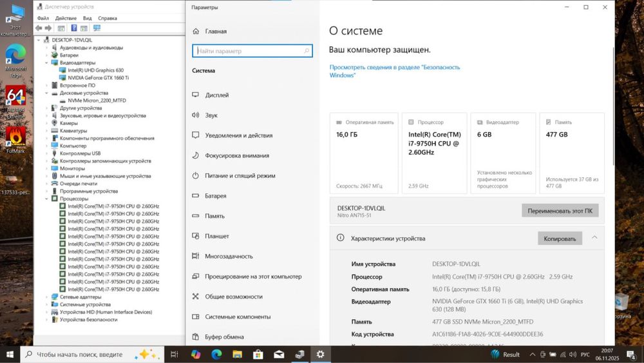Click the taskbar search box

(92, 355)
